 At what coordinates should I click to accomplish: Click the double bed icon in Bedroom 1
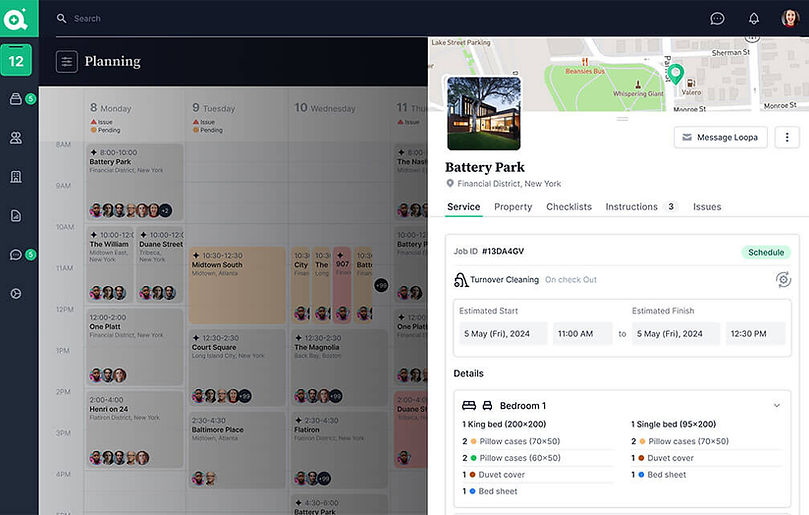tap(469, 406)
